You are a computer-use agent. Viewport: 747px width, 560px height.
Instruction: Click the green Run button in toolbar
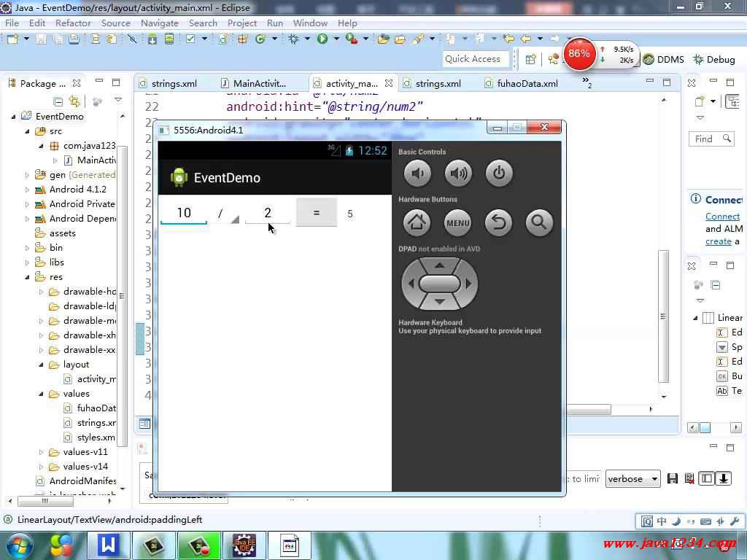click(x=322, y=39)
